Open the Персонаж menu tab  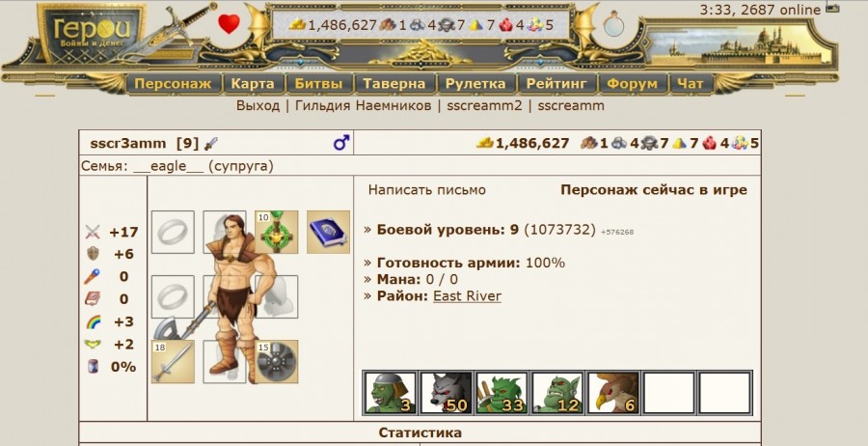click(x=174, y=84)
